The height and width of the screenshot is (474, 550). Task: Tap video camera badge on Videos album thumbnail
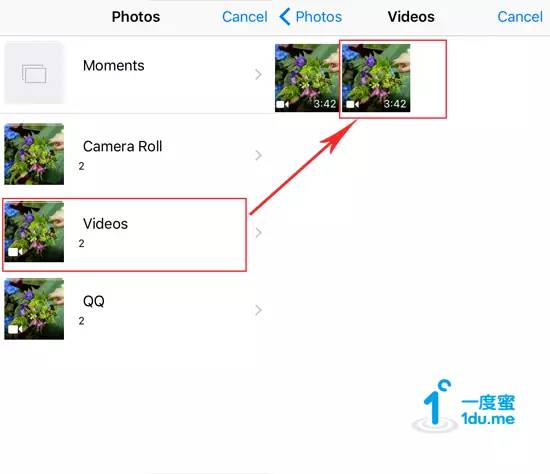[x=15, y=252]
